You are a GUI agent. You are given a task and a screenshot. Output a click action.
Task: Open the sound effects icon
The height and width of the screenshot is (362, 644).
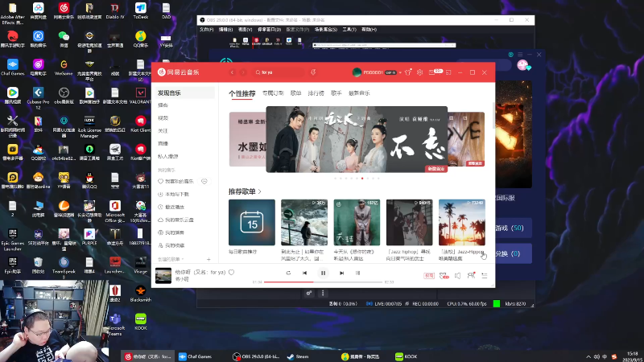[444, 276]
